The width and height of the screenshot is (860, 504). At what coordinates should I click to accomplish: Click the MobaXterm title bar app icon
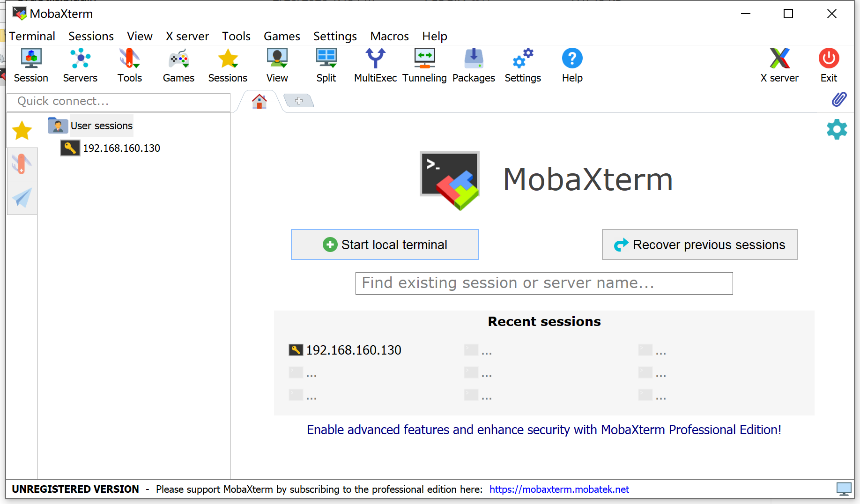point(19,13)
